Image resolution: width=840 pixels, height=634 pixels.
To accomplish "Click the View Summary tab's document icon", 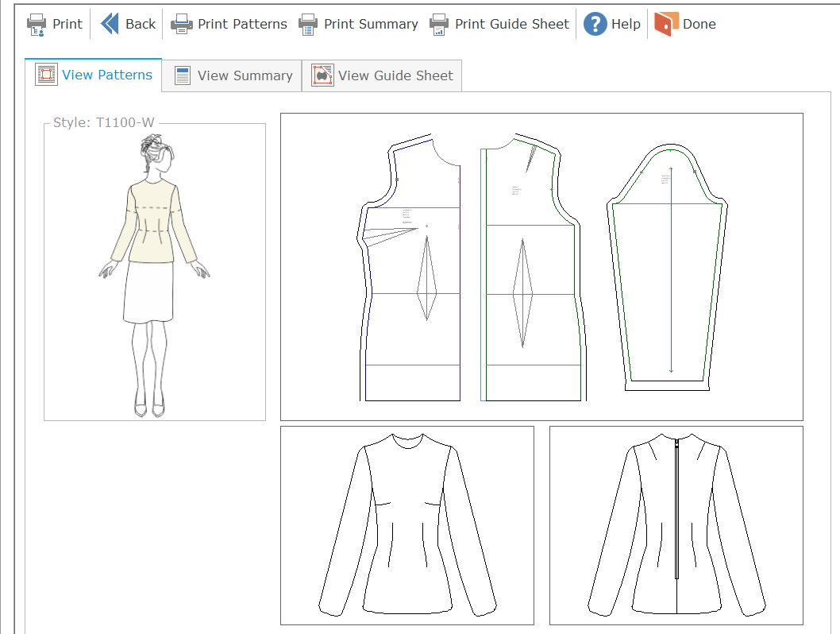I will [183, 75].
